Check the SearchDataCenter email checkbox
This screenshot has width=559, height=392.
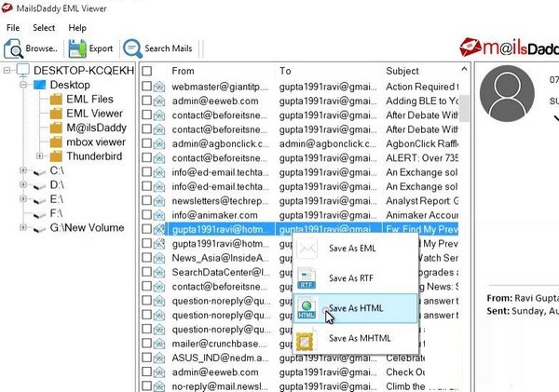pyautogui.click(x=146, y=272)
